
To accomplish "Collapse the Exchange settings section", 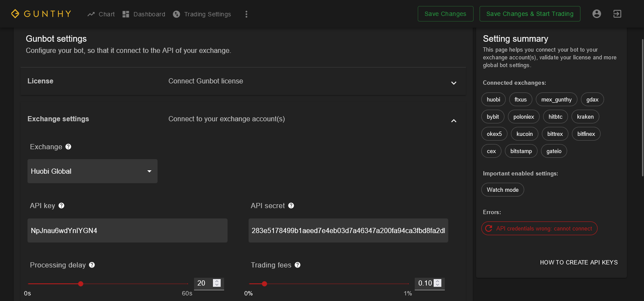I will pyautogui.click(x=454, y=121).
